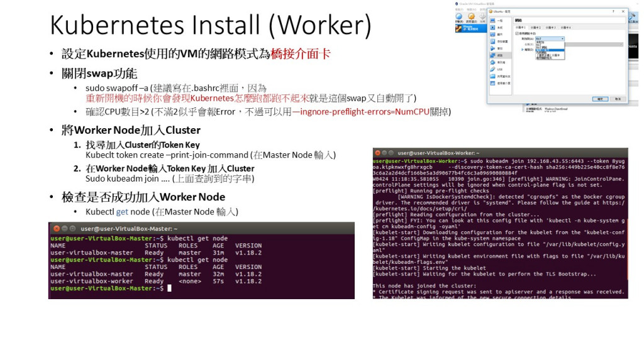Click the Discard arrow icon in VirtualBox toolbar
This screenshot has height=362, width=644.
point(482,16)
